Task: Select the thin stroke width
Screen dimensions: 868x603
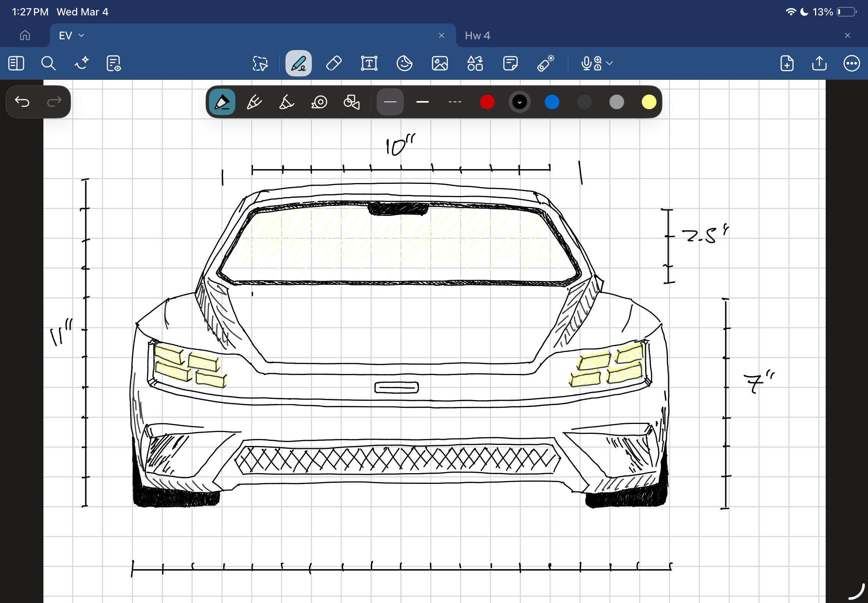Action: click(389, 102)
